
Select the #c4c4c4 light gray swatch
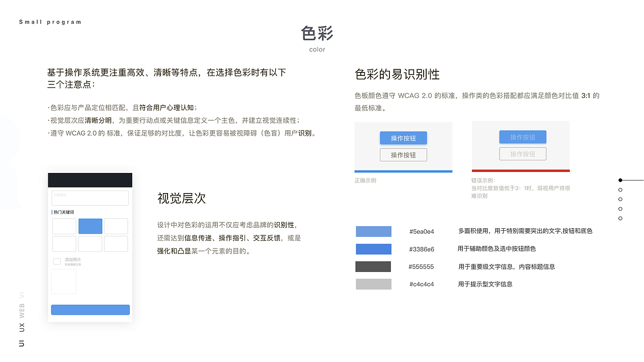[373, 284]
